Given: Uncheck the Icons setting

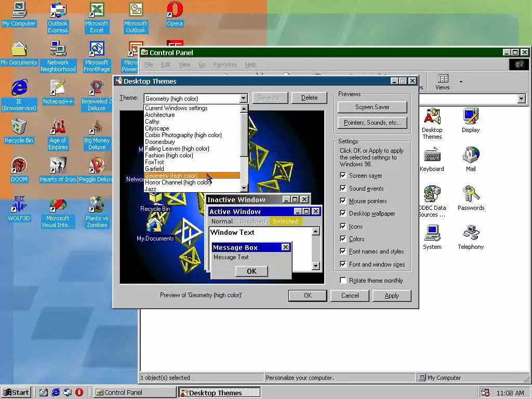Looking at the screenshot, I should (343, 226).
